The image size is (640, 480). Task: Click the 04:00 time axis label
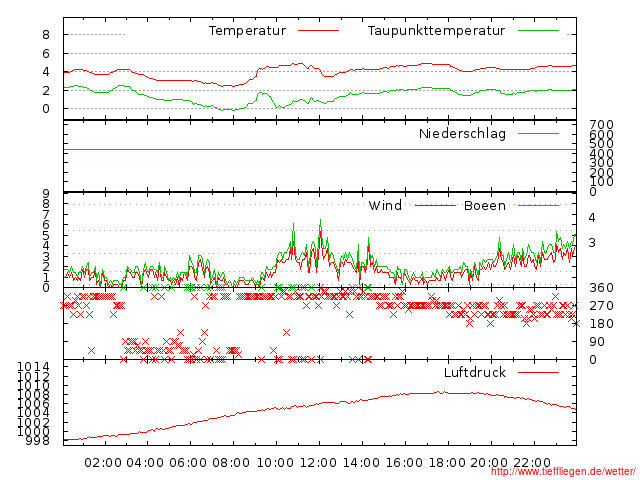tap(145, 463)
